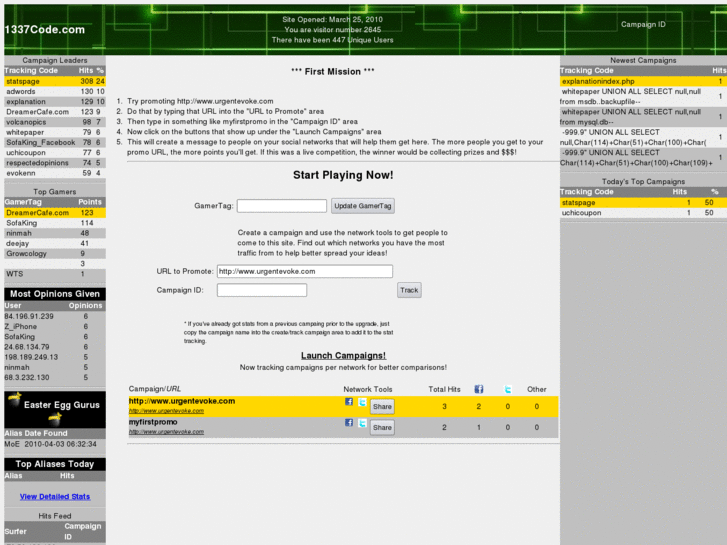The image size is (727, 545).
Task: Select adwords tracking code row
Action: 55,91
